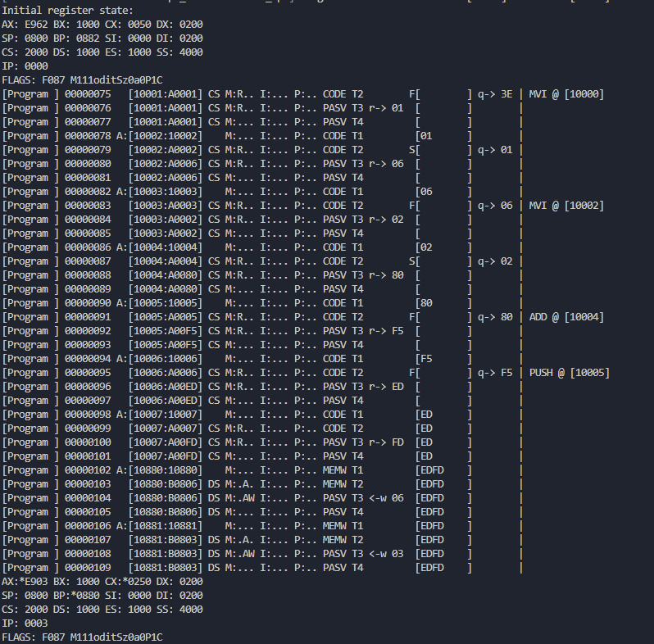Select address 'A:[10880:10880]' on cycle 102

click(x=159, y=470)
